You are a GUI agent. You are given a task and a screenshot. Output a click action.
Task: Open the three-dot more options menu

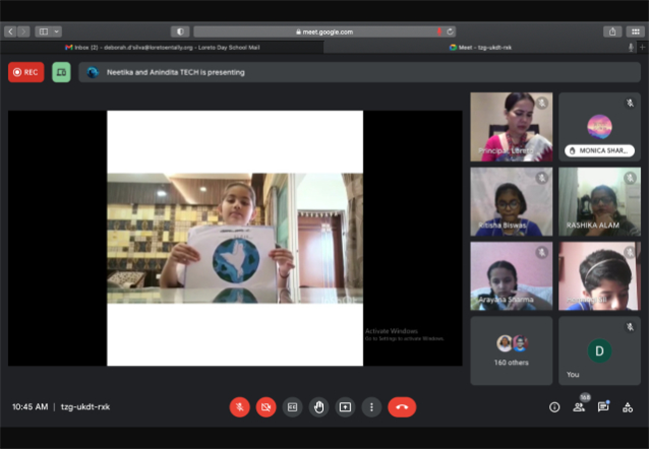click(371, 407)
